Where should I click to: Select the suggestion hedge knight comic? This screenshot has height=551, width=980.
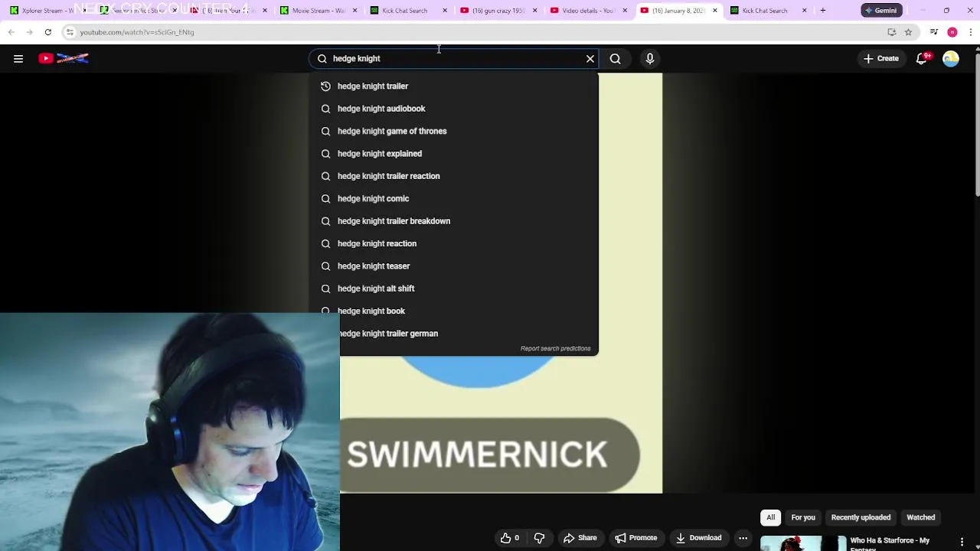pos(453,198)
